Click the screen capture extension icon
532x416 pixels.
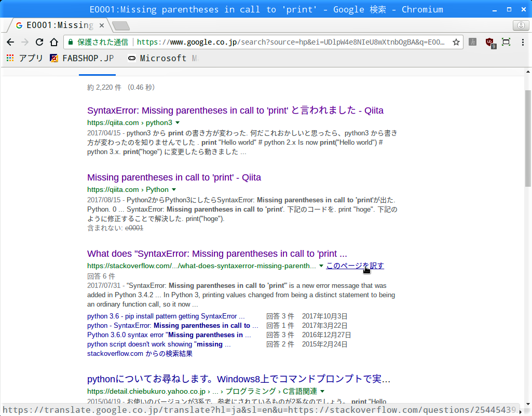click(506, 42)
